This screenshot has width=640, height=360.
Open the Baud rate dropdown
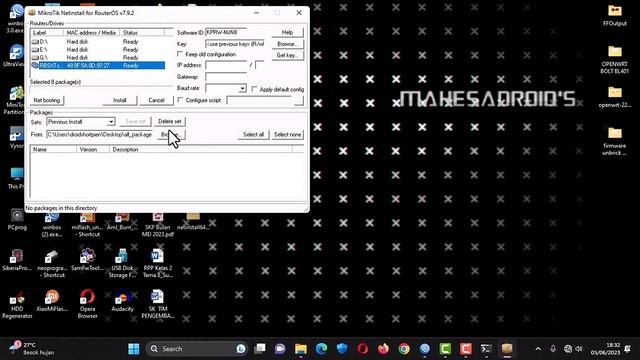pos(242,88)
